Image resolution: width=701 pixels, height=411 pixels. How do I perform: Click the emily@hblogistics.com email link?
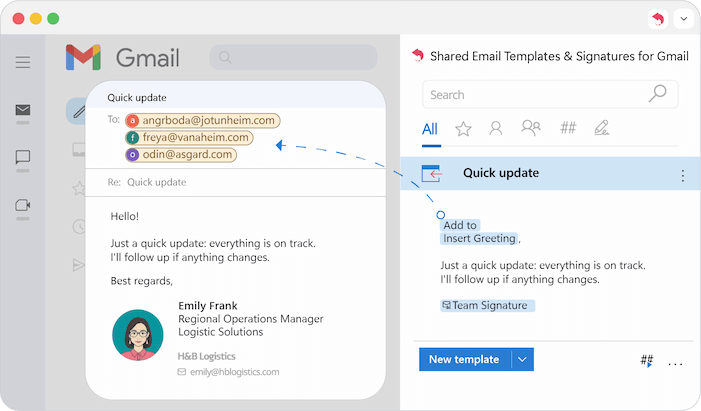click(x=235, y=372)
